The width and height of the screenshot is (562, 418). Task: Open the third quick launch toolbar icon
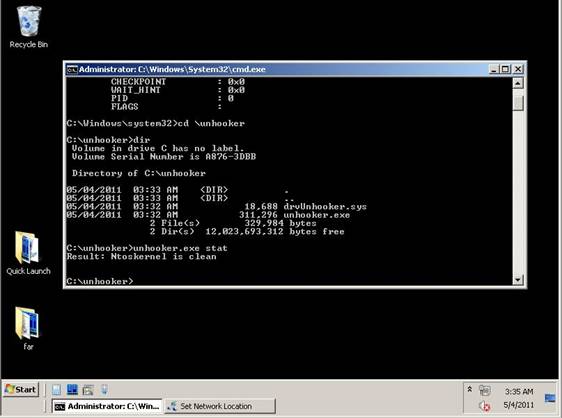(88, 390)
